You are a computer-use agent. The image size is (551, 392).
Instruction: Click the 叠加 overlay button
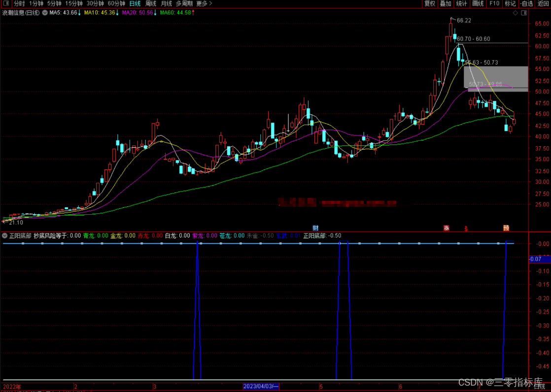(x=446, y=3)
